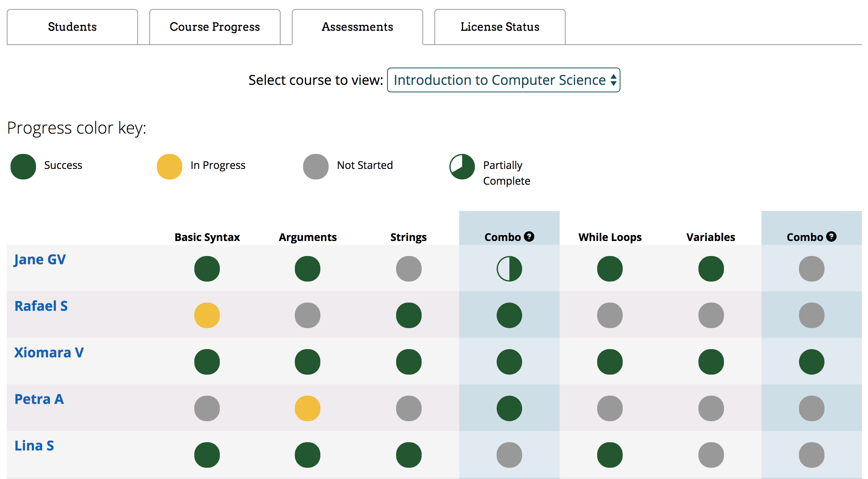
Task: Click the Petra A name link
Action: (x=39, y=399)
